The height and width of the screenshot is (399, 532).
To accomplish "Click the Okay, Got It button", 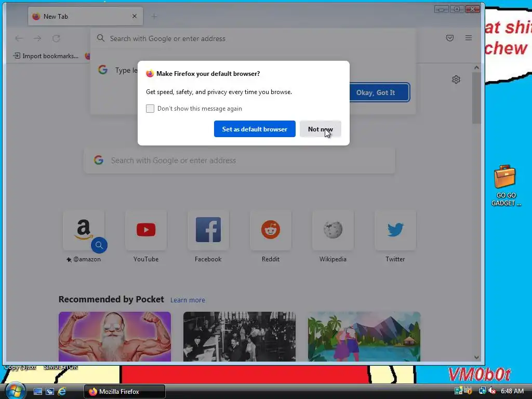I will tap(376, 92).
